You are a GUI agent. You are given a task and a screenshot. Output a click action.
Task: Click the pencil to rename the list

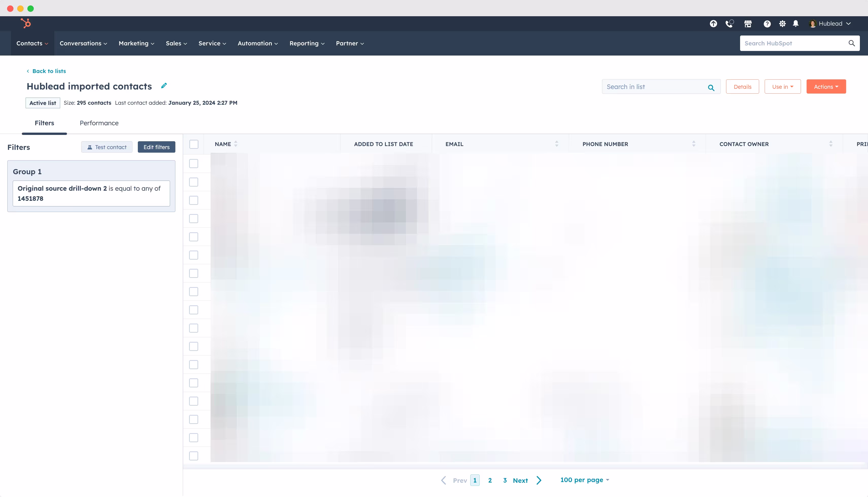pyautogui.click(x=164, y=86)
